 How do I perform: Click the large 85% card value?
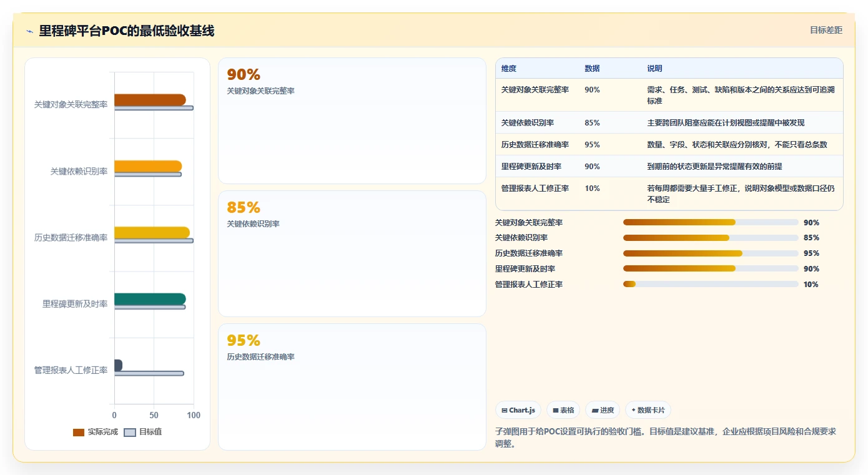tap(244, 208)
